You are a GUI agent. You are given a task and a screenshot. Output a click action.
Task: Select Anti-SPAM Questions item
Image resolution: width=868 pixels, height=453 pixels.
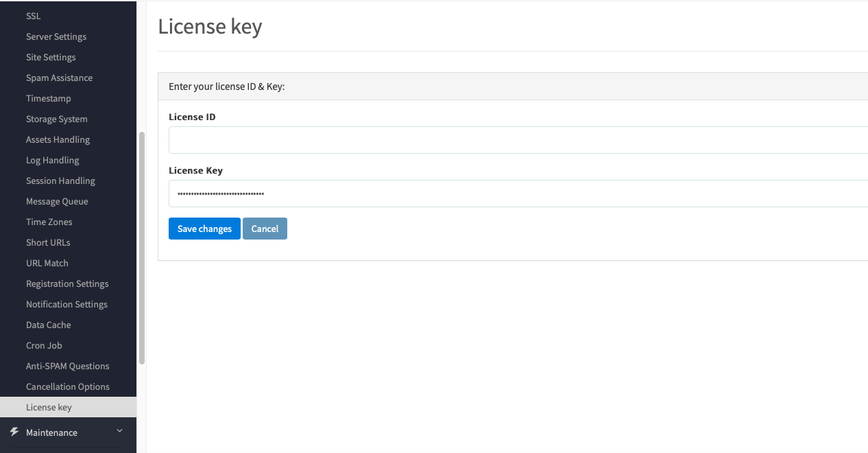pos(68,366)
